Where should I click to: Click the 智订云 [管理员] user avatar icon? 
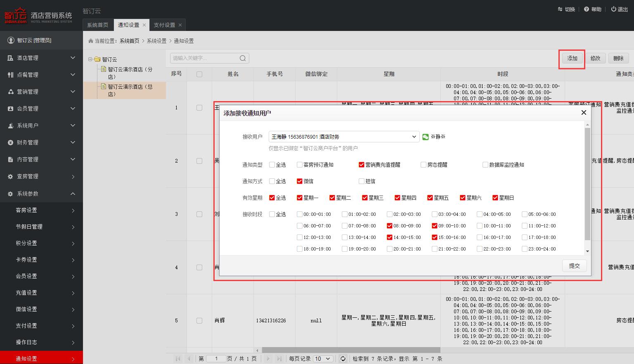coord(11,40)
